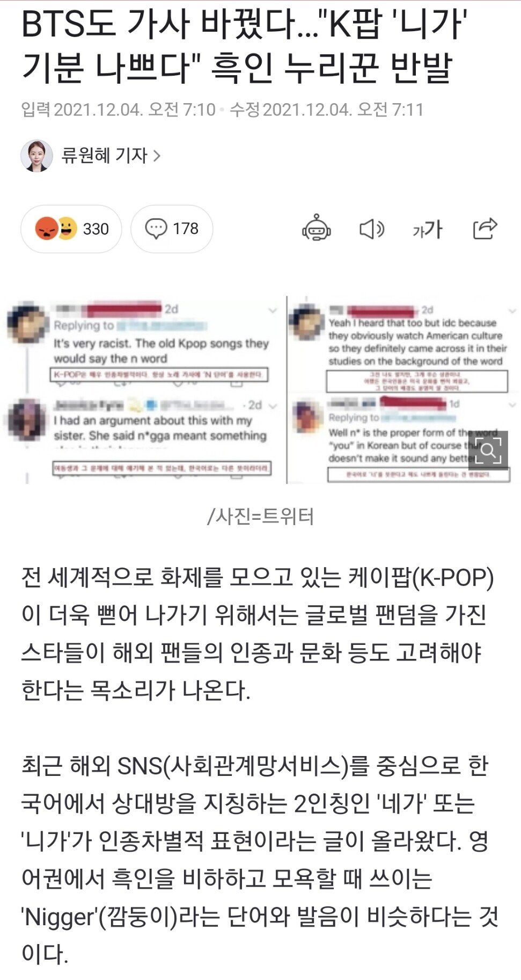This screenshot has width=521, height=980.
Task: Open the reporter page via 류원혜 기자 link
Action: point(104,156)
